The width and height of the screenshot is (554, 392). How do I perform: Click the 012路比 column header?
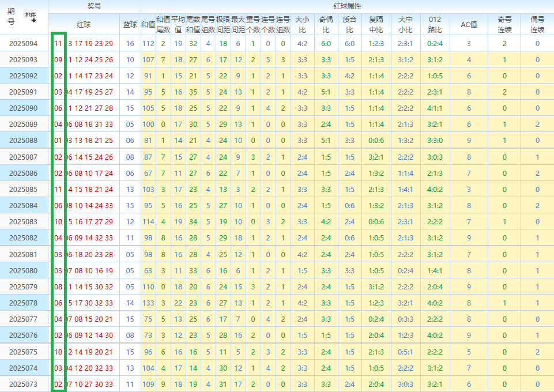click(x=435, y=24)
